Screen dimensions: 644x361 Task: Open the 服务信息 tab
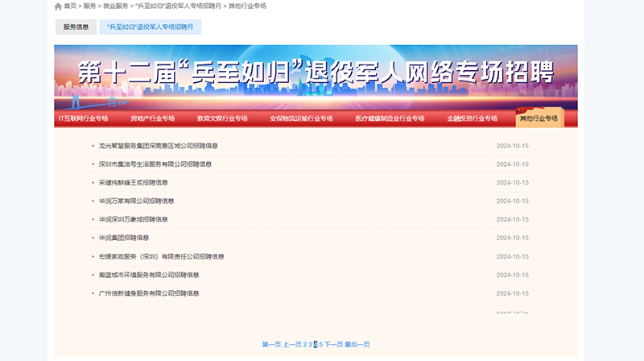pyautogui.click(x=76, y=27)
